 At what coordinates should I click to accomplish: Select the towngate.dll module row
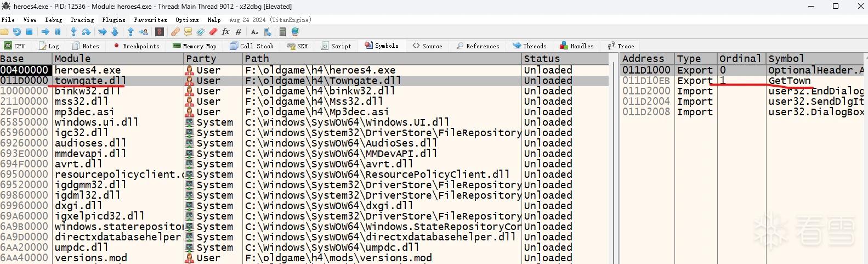point(304,81)
